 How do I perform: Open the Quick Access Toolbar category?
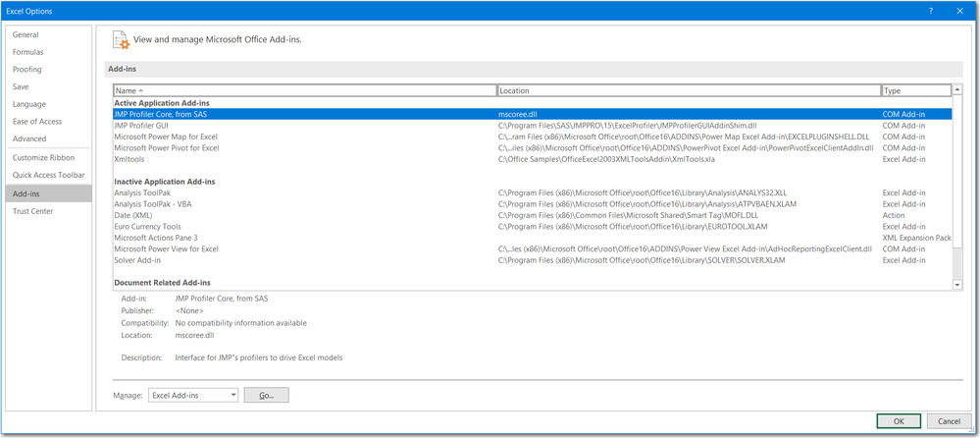click(49, 175)
